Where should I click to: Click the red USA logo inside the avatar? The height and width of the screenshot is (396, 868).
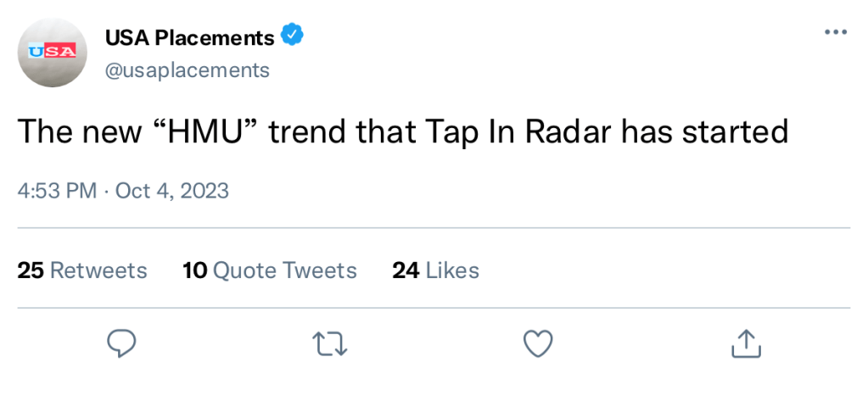pos(53,50)
